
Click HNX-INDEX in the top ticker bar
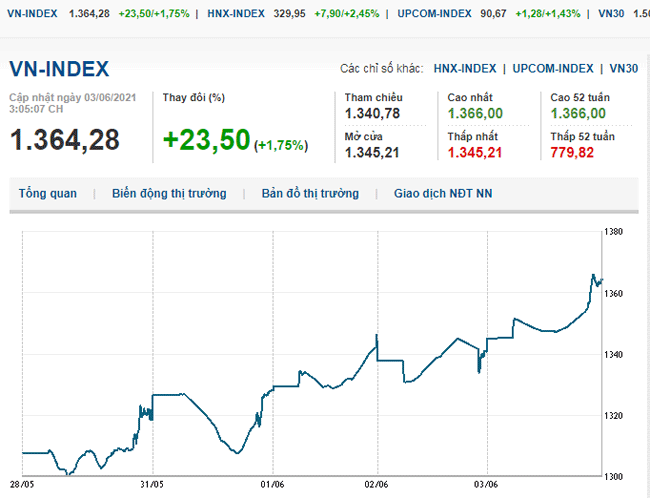pos(236,14)
